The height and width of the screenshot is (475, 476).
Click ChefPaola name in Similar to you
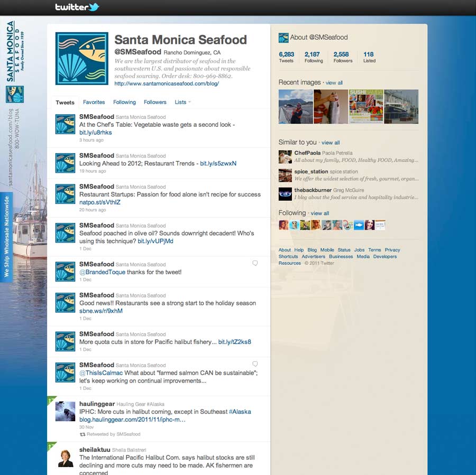[x=307, y=153]
